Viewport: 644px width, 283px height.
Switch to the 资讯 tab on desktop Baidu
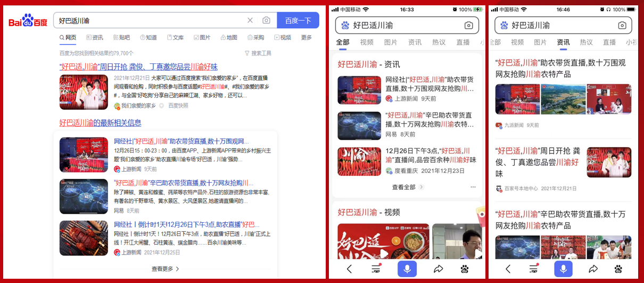pos(95,37)
